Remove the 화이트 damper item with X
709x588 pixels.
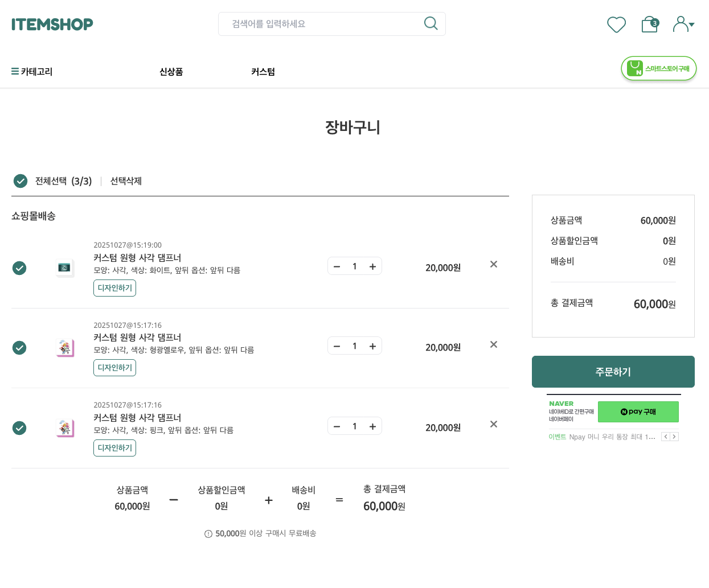(x=494, y=264)
